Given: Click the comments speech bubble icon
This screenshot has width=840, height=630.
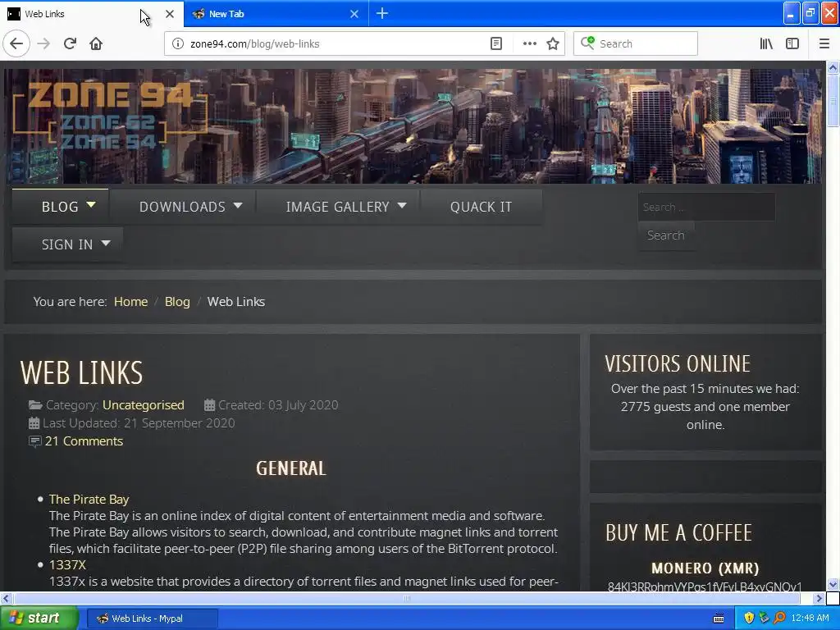Looking at the screenshot, I should click(34, 441).
